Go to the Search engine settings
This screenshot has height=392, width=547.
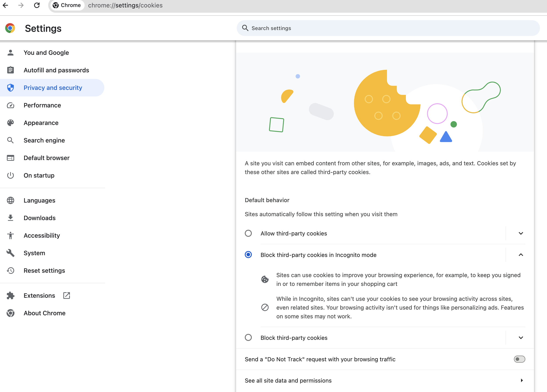pyautogui.click(x=44, y=140)
